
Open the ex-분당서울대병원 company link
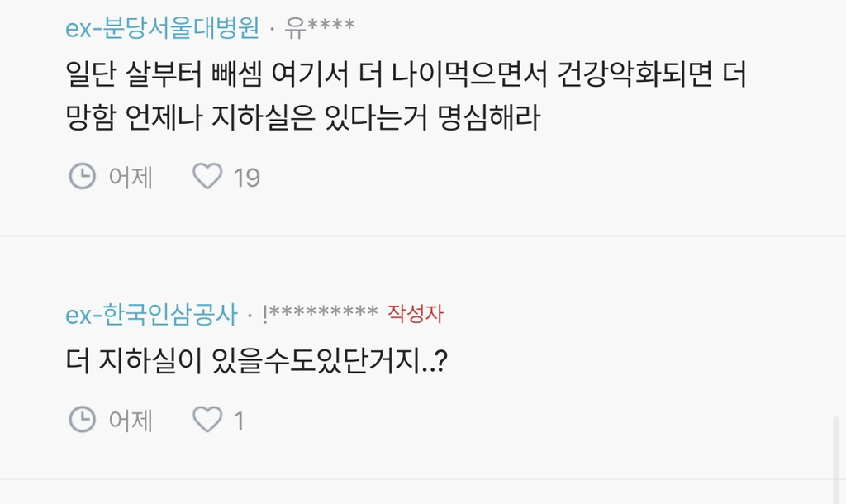point(162,28)
